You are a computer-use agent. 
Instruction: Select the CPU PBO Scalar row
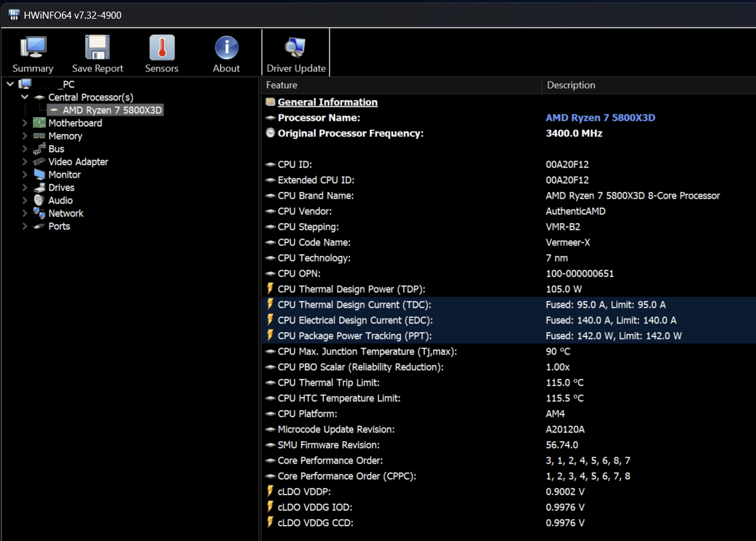(x=509, y=366)
